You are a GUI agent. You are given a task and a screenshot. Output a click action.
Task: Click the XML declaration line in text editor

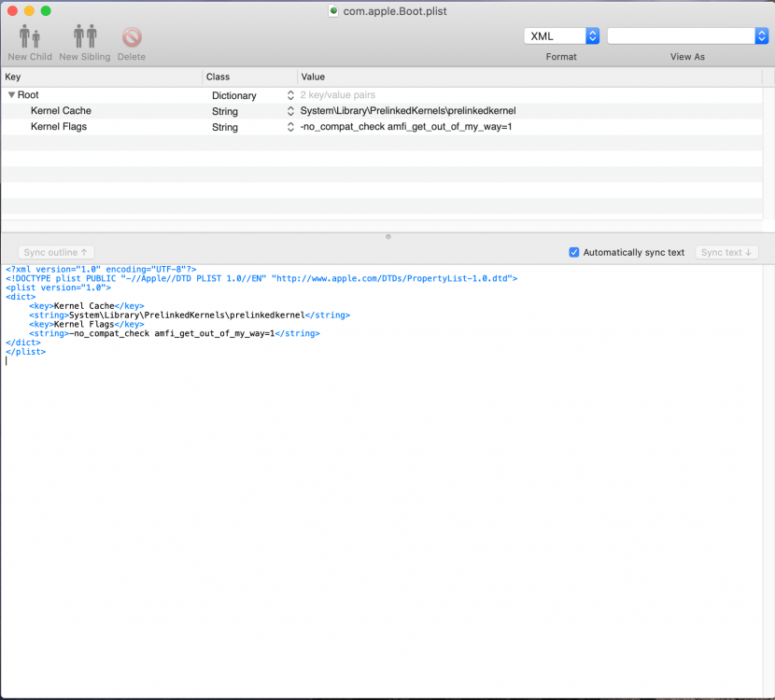pyautogui.click(x=101, y=269)
